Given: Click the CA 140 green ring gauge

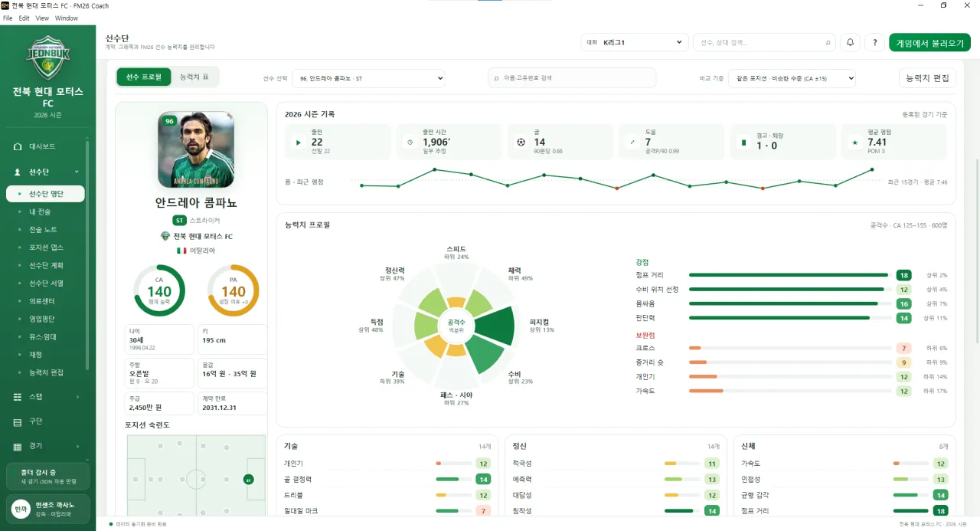Looking at the screenshot, I should click(159, 291).
